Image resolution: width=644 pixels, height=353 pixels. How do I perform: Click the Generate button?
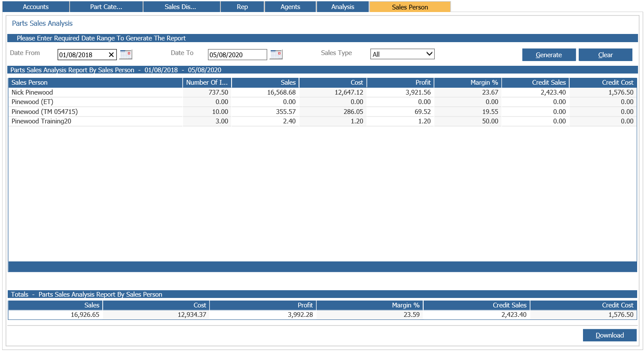(549, 55)
